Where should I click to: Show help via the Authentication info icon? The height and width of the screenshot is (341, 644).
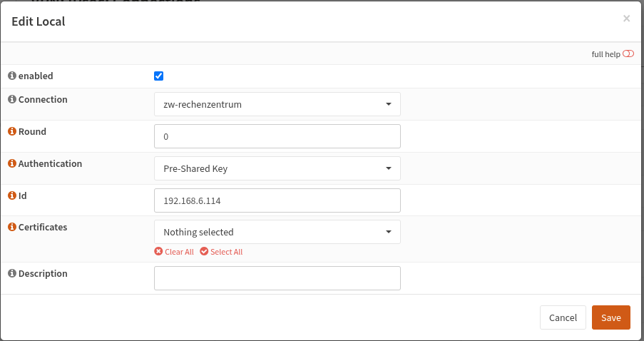(x=11, y=163)
